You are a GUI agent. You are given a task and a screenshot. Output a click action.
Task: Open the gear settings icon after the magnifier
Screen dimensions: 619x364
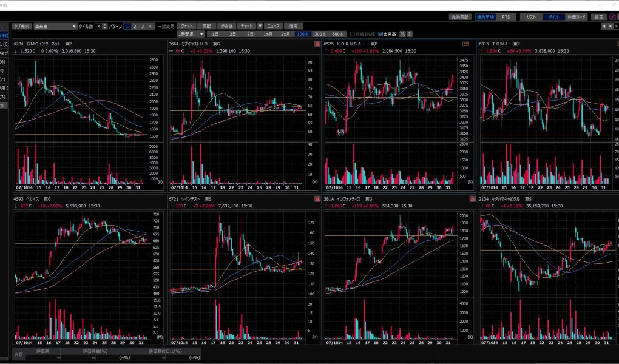click(x=410, y=34)
